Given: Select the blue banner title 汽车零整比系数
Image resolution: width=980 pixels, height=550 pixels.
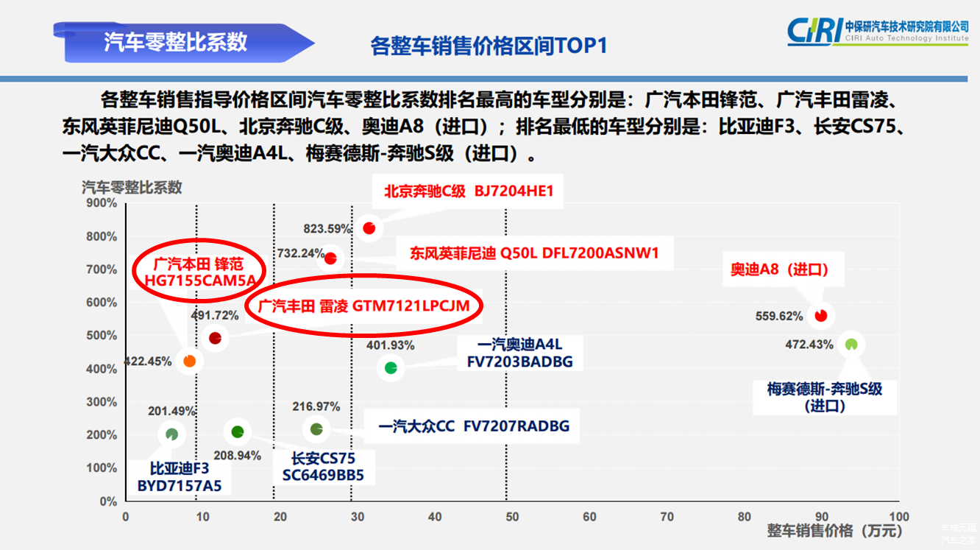Looking at the screenshot, I should pos(175,43).
